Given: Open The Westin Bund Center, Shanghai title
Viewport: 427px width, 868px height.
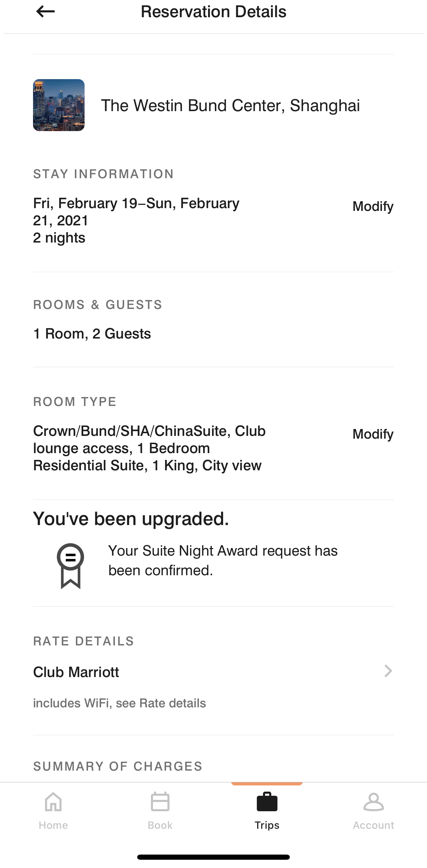Looking at the screenshot, I should [230, 105].
